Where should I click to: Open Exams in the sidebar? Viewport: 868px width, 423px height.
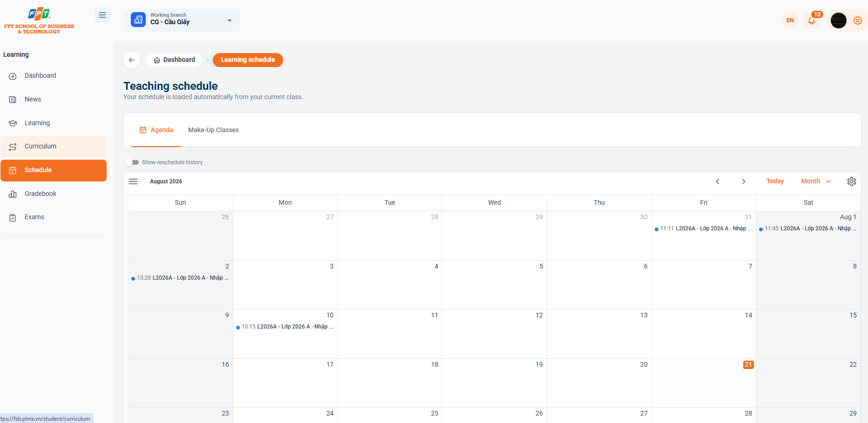coord(54,217)
